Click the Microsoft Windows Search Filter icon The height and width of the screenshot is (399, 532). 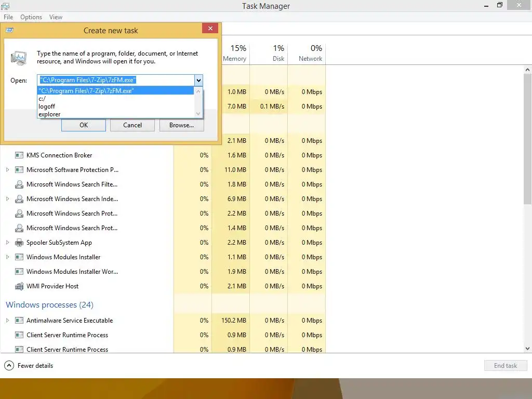point(19,184)
